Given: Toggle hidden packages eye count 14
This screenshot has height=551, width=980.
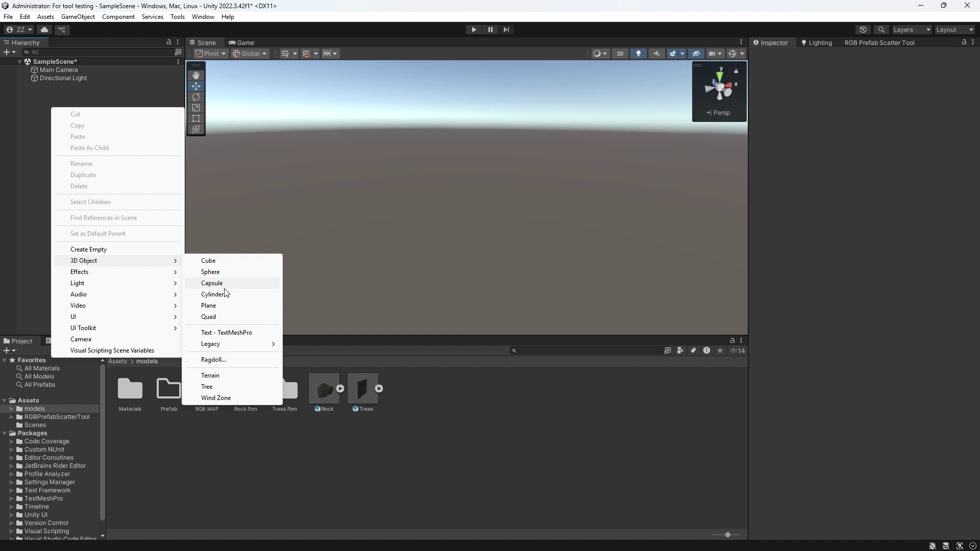Looking at the screenshot, I should [738, 350].
